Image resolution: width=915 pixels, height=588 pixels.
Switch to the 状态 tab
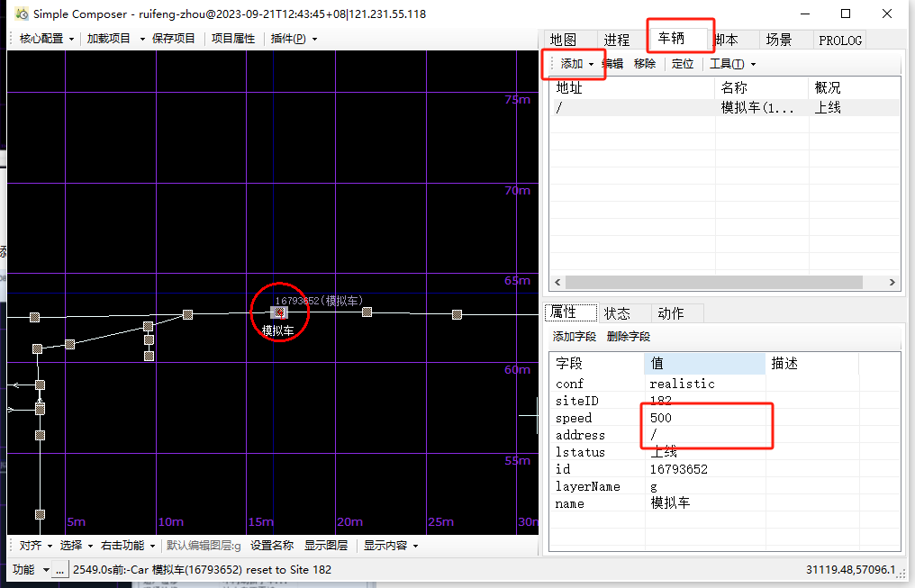(617, 313)
